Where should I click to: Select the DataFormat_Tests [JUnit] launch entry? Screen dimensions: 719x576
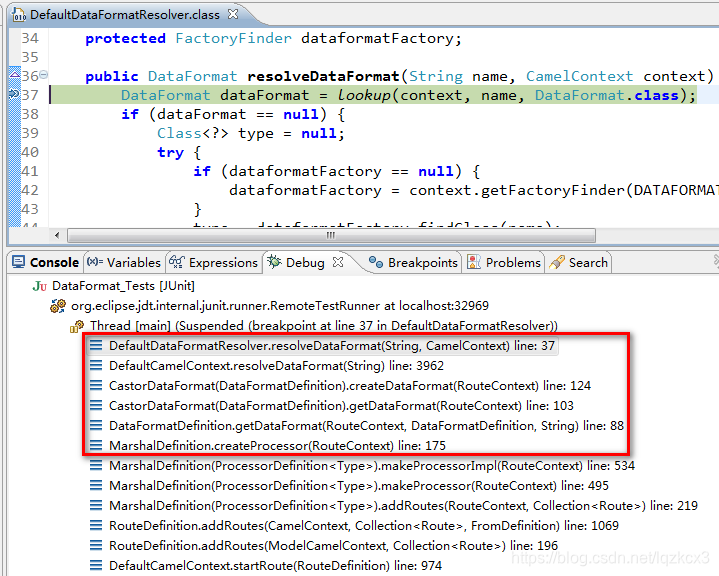click(x=123, y=286)
